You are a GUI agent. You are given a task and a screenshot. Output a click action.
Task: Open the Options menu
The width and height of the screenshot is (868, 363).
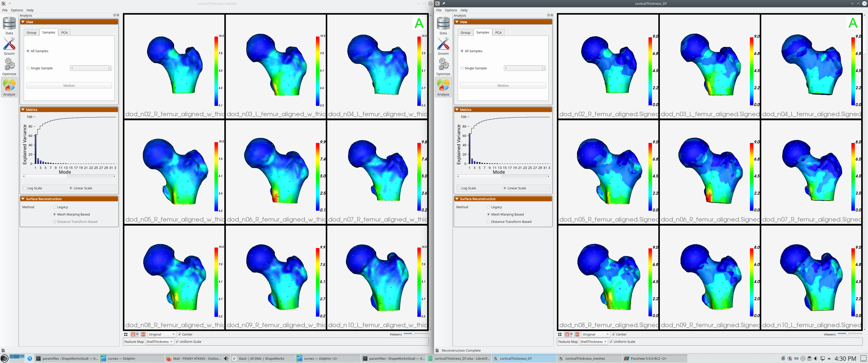[17, 10]
